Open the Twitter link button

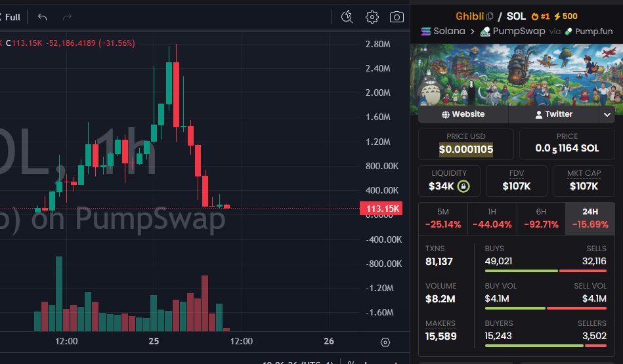tap(554, 114)
